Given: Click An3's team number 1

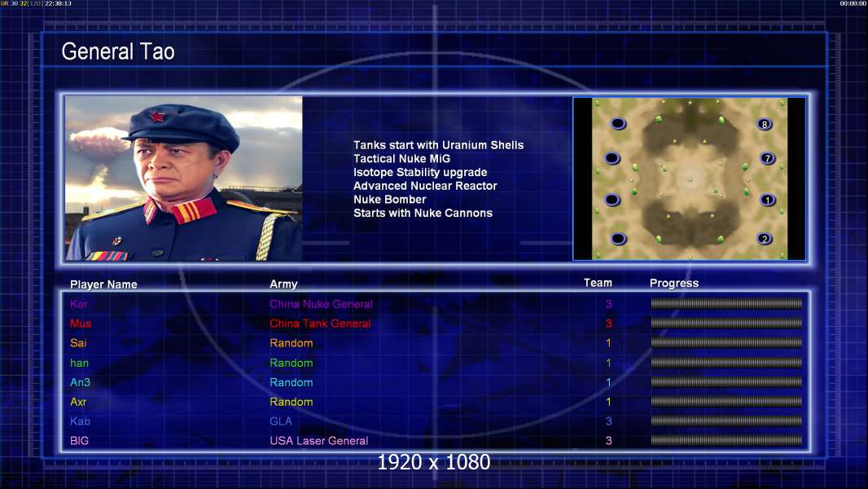Looking at the screenshot, I should (608, 382).
